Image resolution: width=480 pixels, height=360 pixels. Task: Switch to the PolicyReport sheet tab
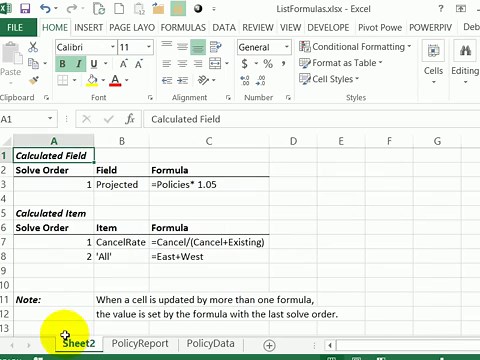pos(140,343)
